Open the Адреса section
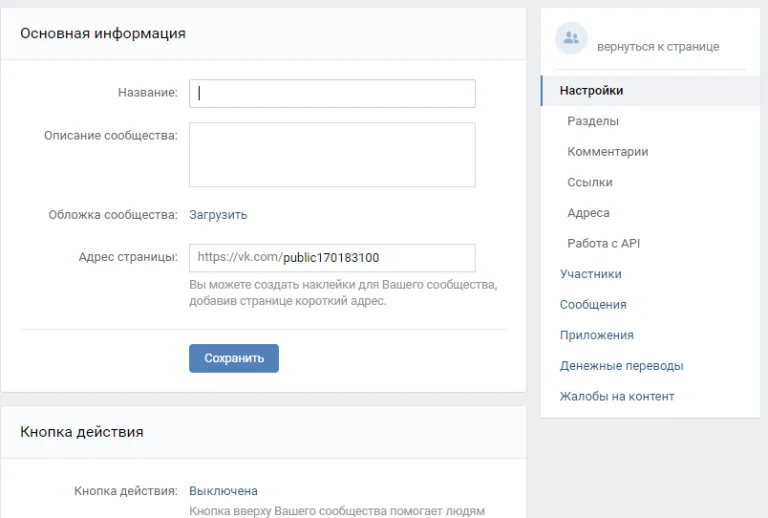The image size is (768, 518). click(588, 213)
